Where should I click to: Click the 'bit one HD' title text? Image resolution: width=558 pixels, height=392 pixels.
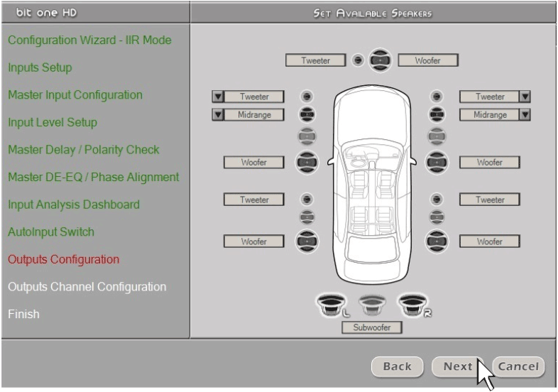[46, 13]
